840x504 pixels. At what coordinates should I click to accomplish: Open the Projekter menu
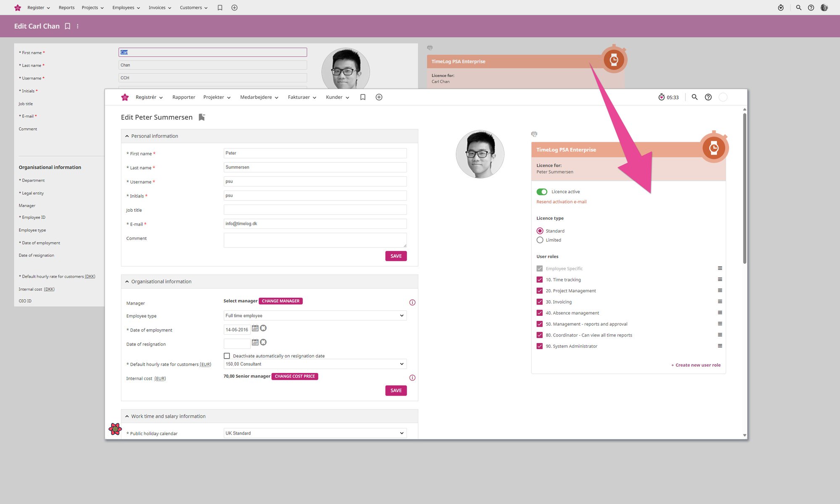(217, 97)
